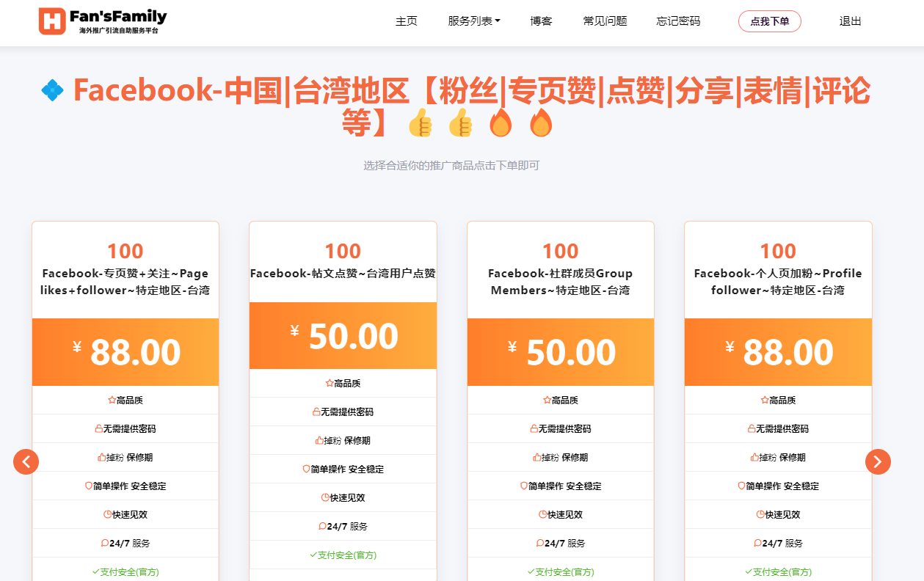Click the clock icon in 帖文点赞 card
The height and width of the screenshot is (581, 924).
pyautogui.click(x=325, y=497)
